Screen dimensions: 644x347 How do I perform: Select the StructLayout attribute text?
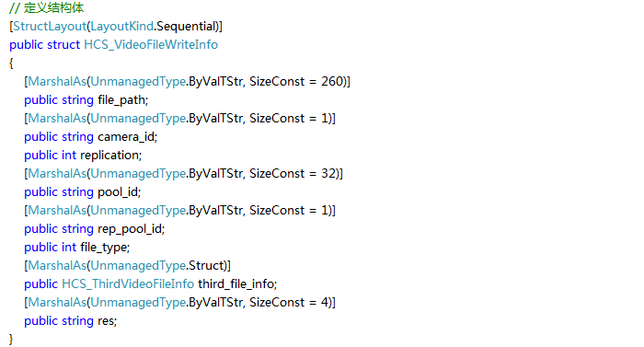tap(50, 27)
